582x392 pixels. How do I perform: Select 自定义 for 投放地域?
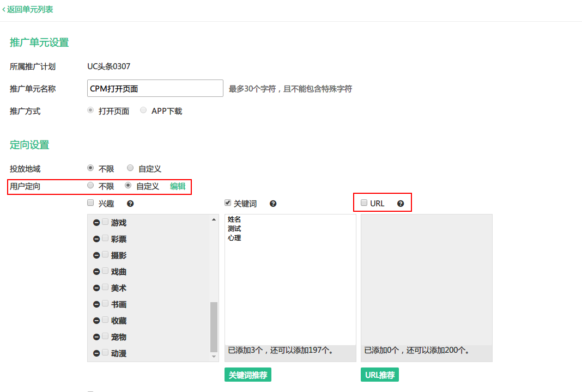coord(130,168)
